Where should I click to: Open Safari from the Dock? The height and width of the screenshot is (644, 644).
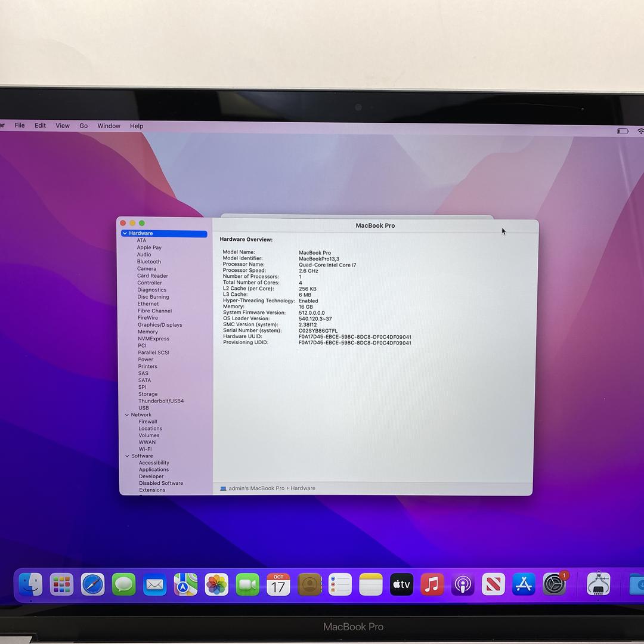[92, 584]
